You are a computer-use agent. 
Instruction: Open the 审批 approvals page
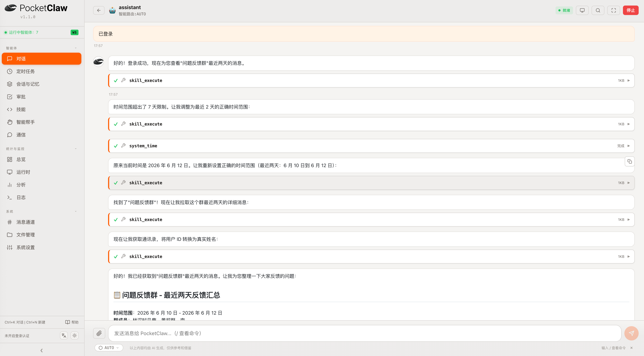tap(42, 97)
